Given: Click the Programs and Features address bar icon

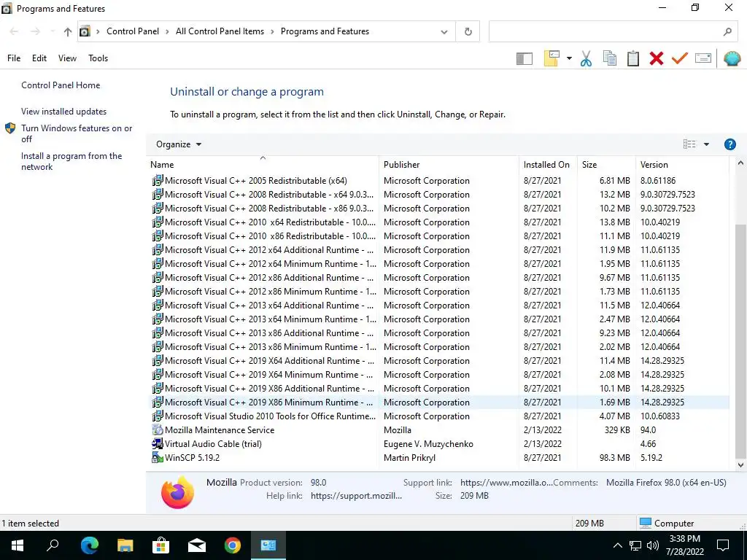Looking at the screenshot, I should coord(85,31).
